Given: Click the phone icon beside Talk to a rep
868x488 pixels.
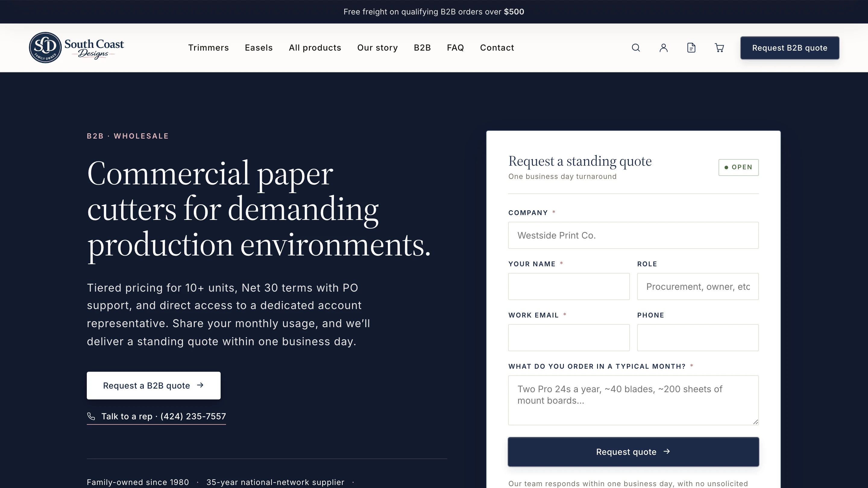Looking at the screenshot, I should pyautogui.click(x=91, y=416).
